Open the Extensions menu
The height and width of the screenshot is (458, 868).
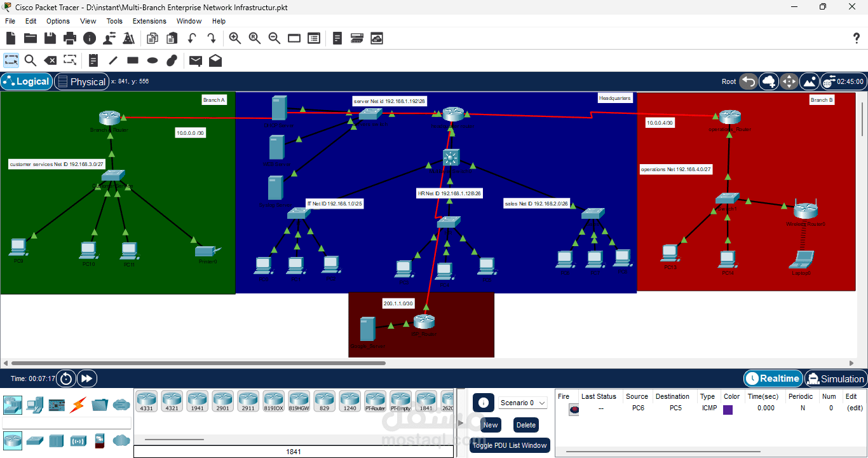pos(149,21)
